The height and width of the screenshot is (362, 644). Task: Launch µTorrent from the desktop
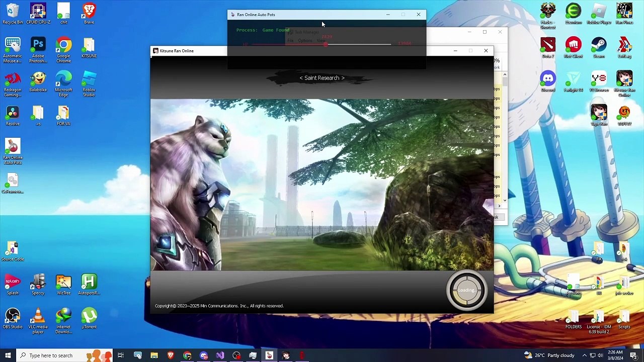pyautogui.click(x=89, y=319)
